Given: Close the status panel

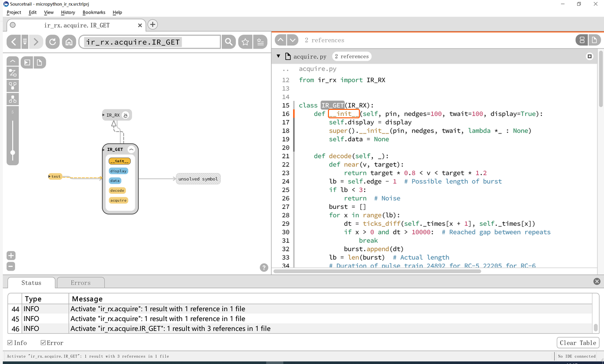Looking at the screenshot, I should [597, 281].
